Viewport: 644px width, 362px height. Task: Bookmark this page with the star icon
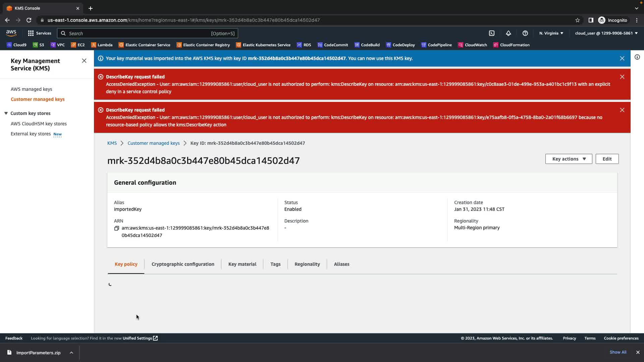coord(578,20)
